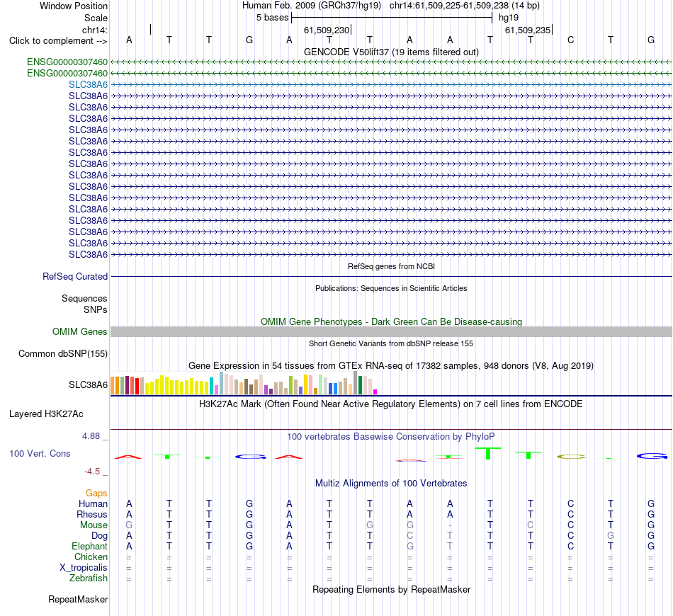
Task: Click the hg19 label beside the scale bar
Action: coord(509,18)
